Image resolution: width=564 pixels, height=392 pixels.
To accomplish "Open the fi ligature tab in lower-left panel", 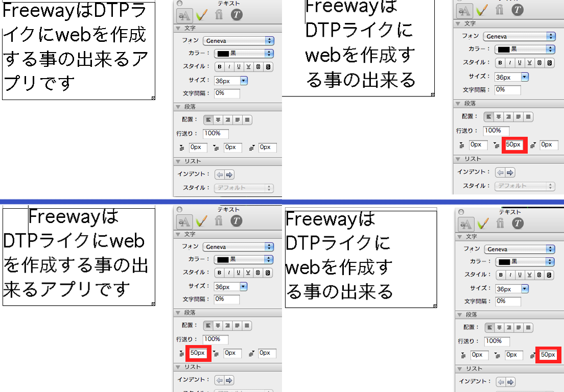I will tap(219, 221).
